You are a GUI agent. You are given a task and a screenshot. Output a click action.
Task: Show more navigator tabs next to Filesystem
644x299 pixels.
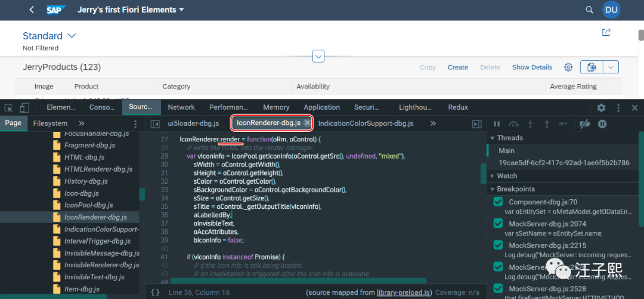(81, 124)
